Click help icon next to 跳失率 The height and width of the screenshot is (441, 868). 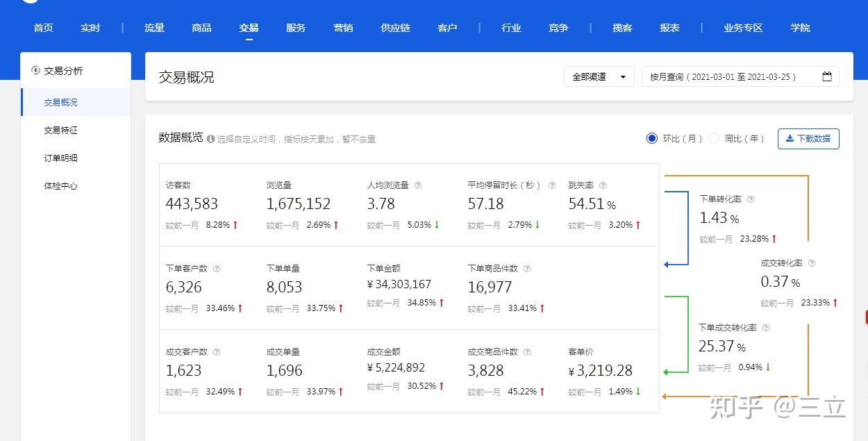[603, 185]
